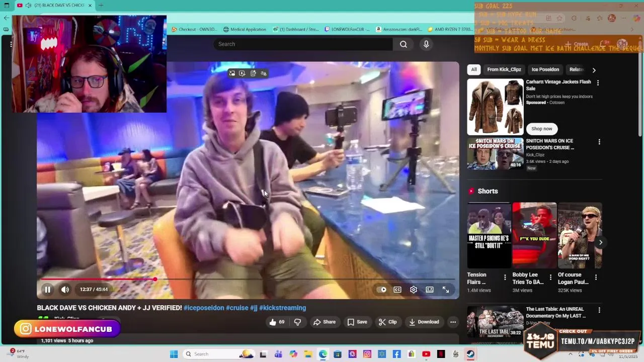
Task: Share the video using Share button
Action: point(325,322)
